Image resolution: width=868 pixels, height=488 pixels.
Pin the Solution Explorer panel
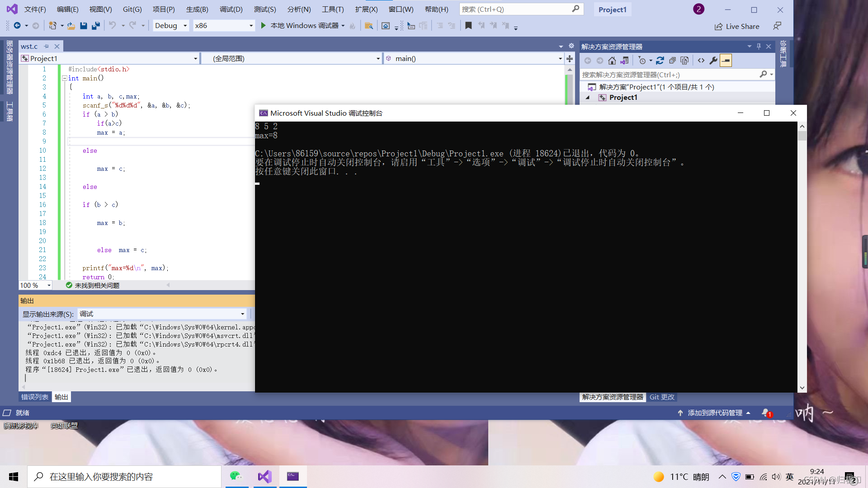[759, 47]
